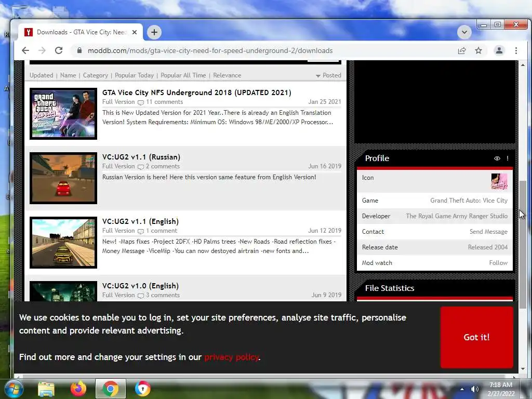Show hidden system tray icons
532x399 pixels.
(x=462, y=389)
